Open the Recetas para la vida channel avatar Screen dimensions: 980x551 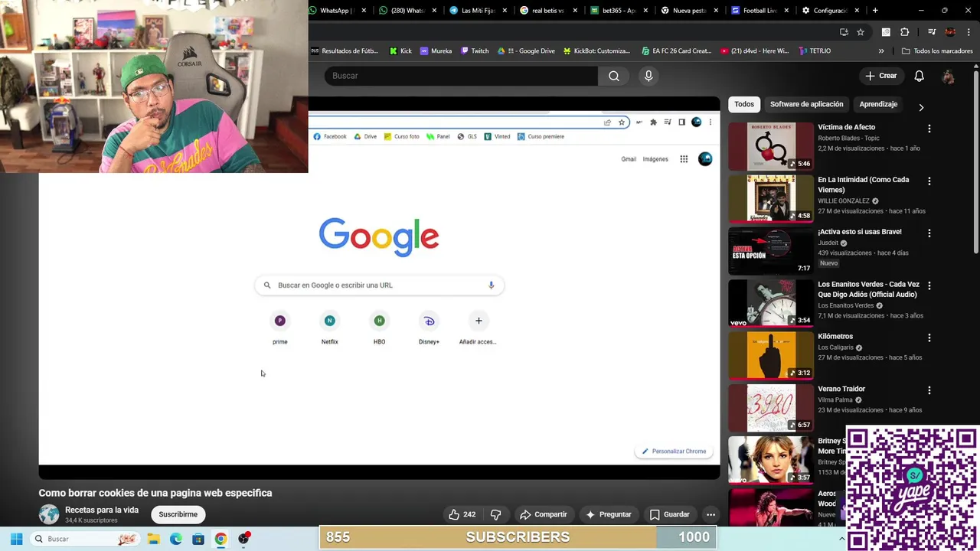tap(49, 514)
